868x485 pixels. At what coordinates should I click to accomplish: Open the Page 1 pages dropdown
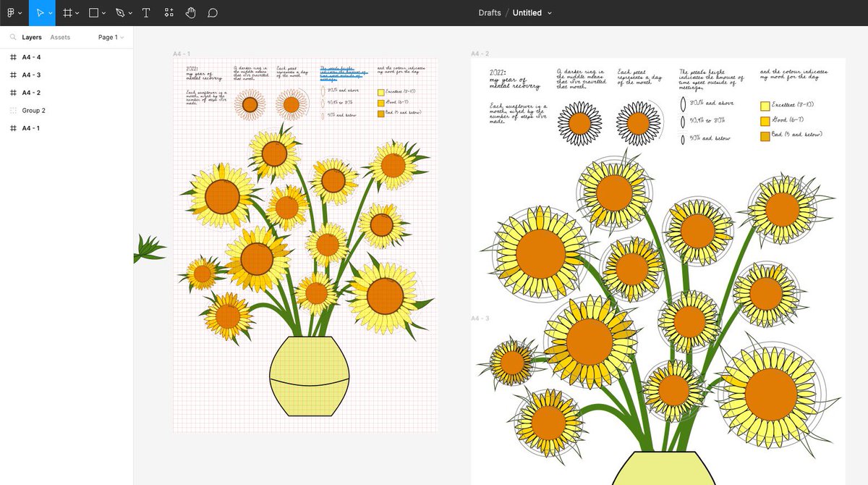[111, 37]
